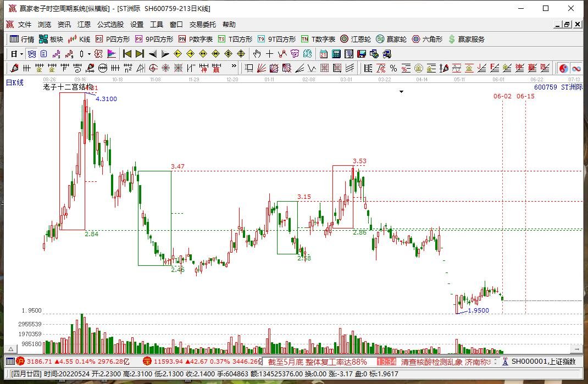Open the 浏览 menu
Screen dimensions: 588x384
[45, 24]
